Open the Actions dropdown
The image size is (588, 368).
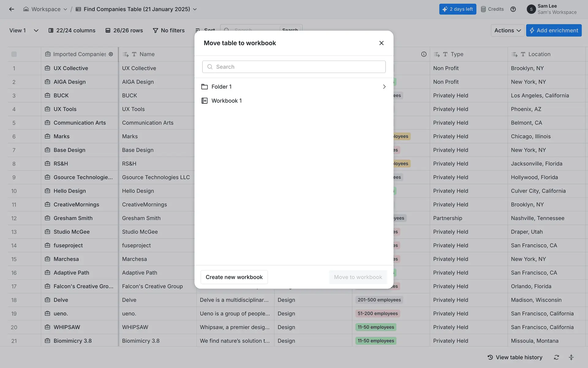click(x=507, y=30)
